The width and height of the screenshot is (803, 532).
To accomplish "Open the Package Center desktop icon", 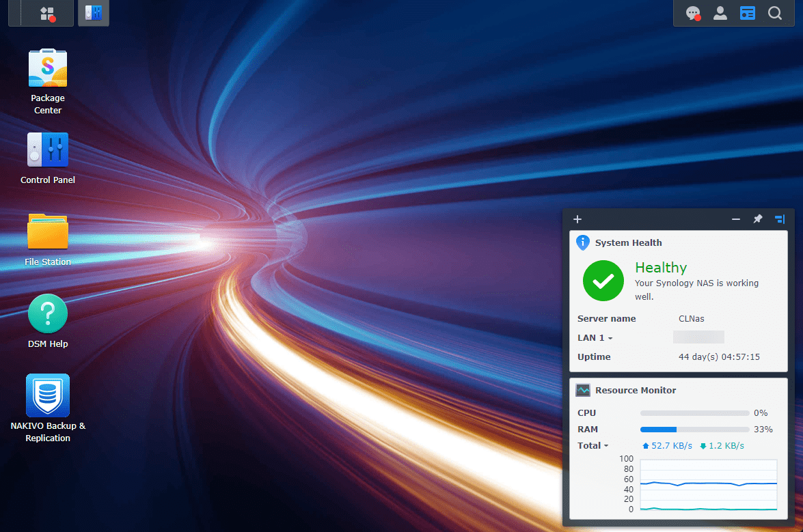I will click(x=48, y=68).
